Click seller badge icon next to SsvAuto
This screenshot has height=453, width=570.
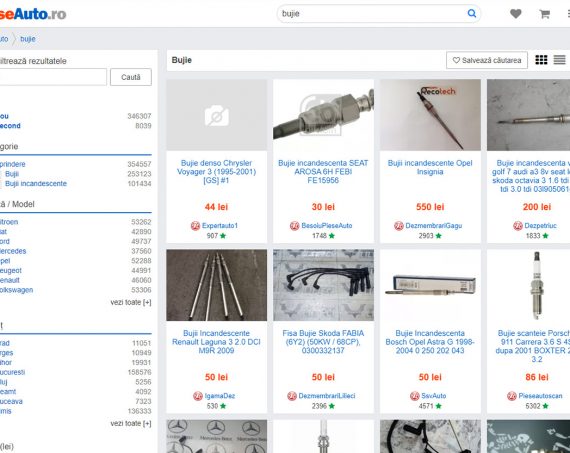pos(414,396)
